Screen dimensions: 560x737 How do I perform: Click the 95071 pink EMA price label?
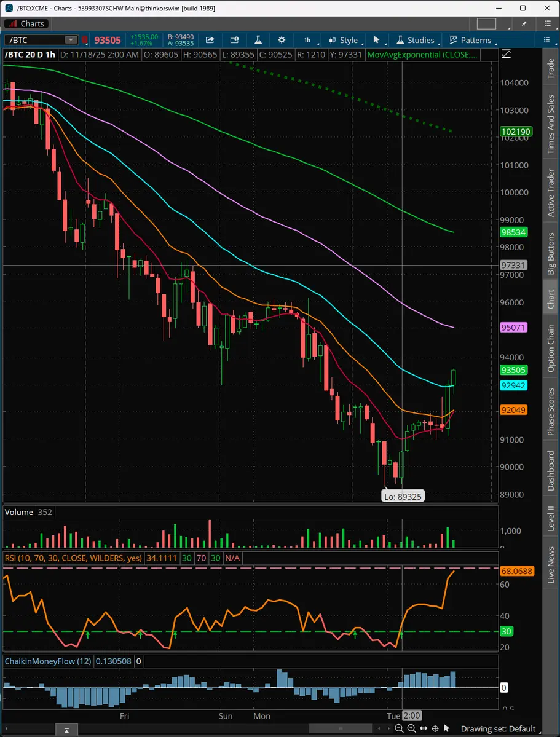(x=513, y=328)
